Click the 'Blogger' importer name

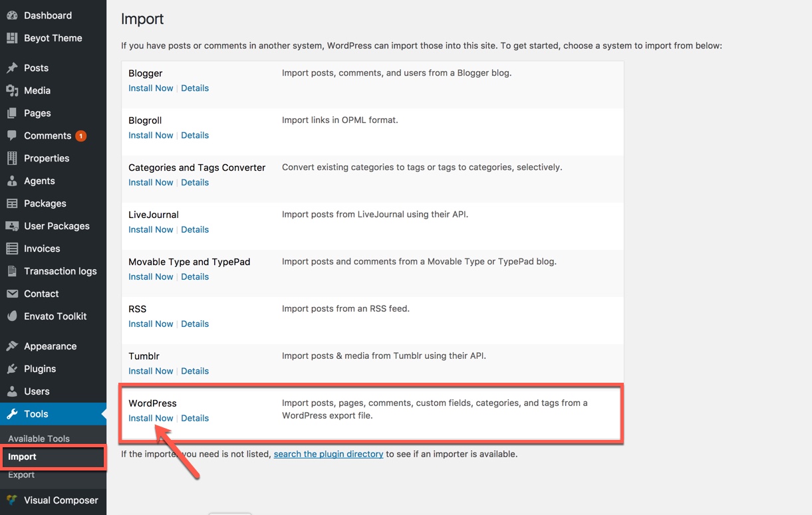click(146, 73)
